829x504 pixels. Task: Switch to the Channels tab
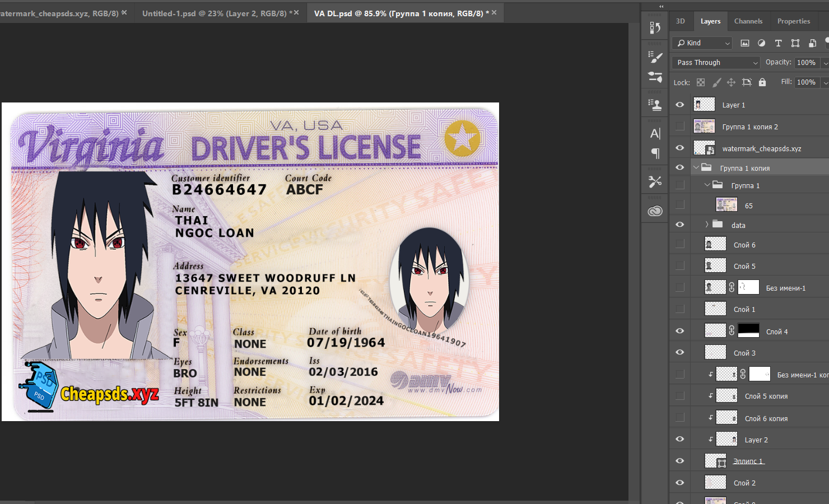pyautogui.click(x=748, y=21)
